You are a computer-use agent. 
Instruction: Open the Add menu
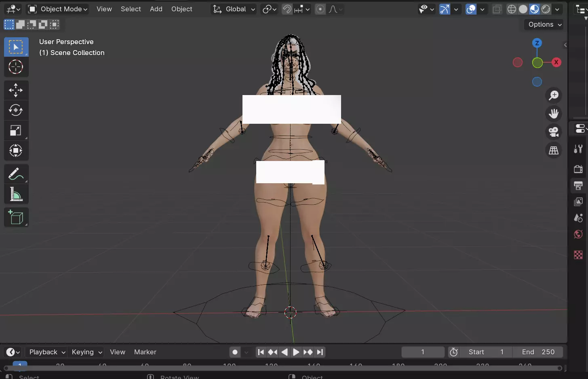point(156,9)
